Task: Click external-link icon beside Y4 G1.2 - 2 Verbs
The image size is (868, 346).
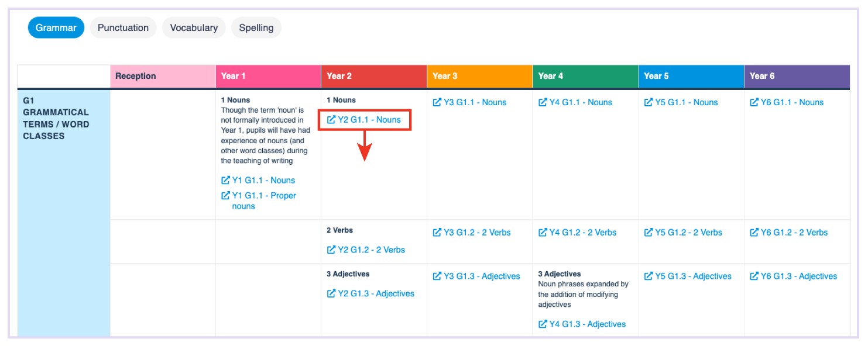Action: pos(543,233)
